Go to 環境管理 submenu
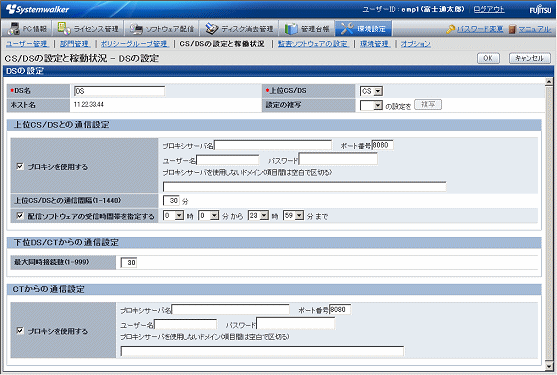The height and width of the screenshot is (375, 557). (375, 44)
